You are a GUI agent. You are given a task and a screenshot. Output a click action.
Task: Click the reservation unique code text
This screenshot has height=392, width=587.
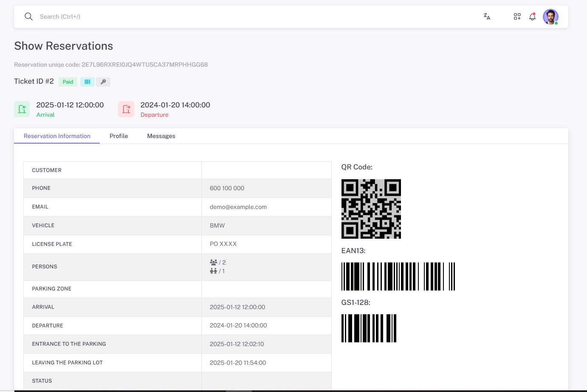point(111,65)
